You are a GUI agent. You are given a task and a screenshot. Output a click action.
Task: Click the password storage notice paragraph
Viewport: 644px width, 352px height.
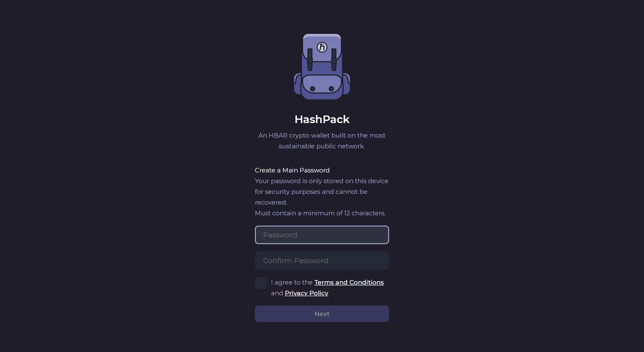pyautogui.click(x=322, y=192)
